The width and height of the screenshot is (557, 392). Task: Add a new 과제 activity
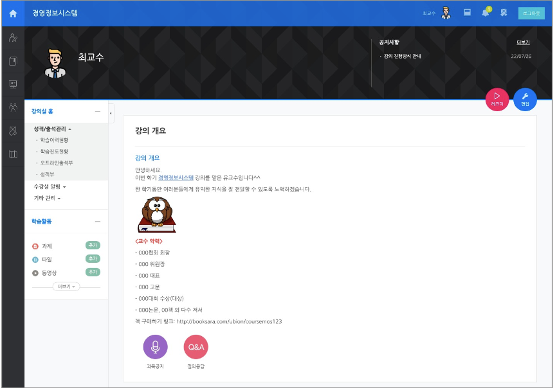coord(93,245)
